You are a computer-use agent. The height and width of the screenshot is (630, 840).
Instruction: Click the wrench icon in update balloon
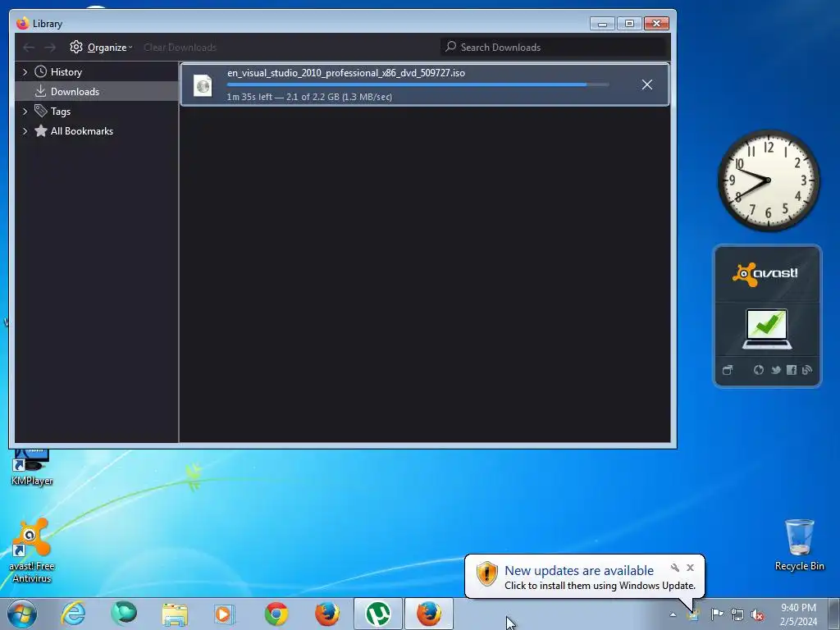click(675, 568)
